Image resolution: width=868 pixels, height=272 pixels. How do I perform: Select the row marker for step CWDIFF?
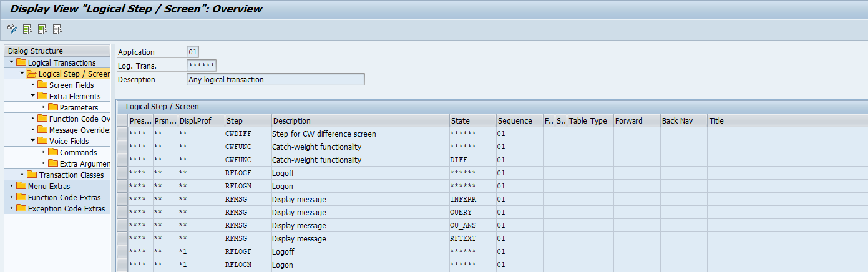[122, 134]
